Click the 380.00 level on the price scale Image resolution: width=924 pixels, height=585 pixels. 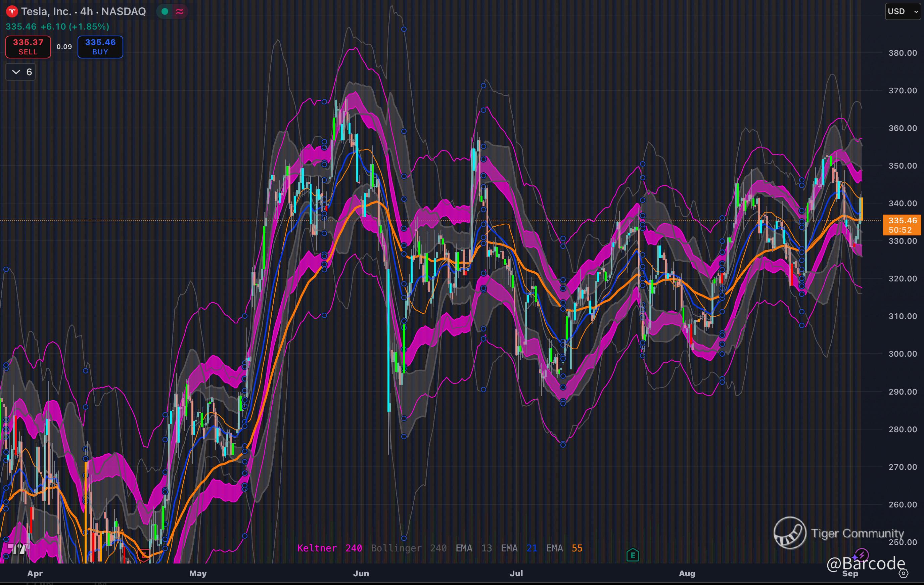(902, 53)
